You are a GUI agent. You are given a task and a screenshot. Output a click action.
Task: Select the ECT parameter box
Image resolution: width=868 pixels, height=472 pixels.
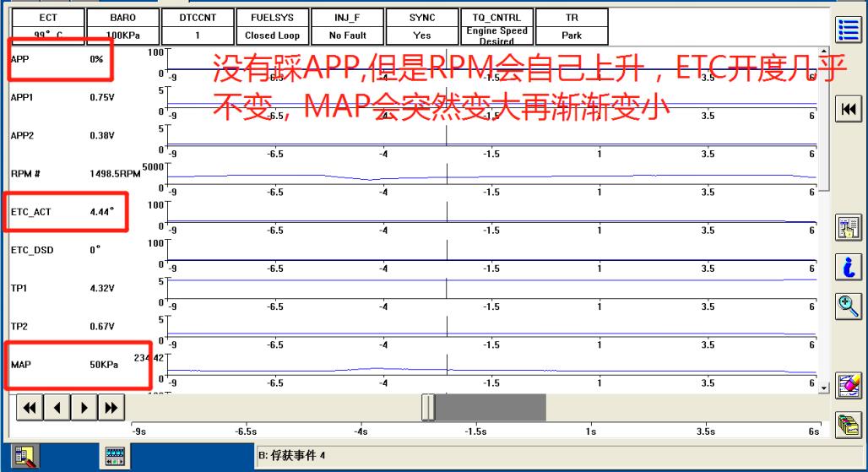48,26
